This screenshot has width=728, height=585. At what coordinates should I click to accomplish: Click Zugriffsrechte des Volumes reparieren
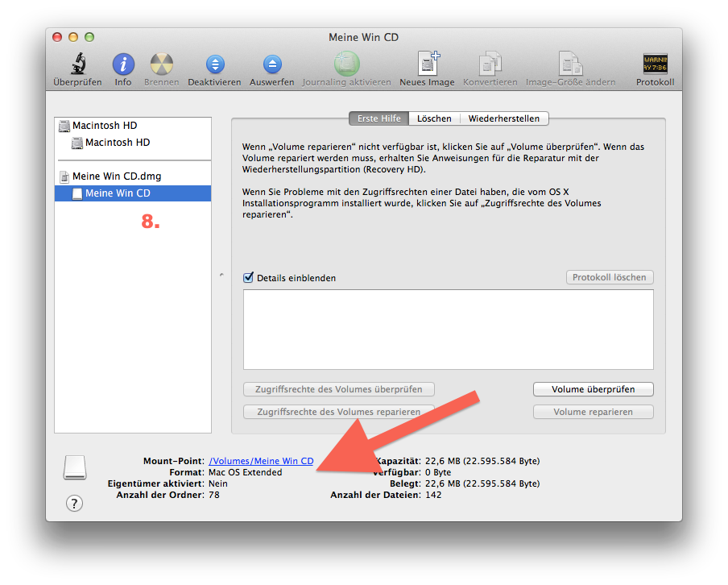click(339, 412)
